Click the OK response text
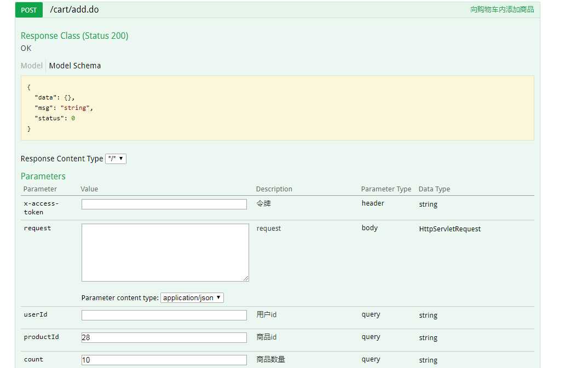The width and height of the screenshot is (588, 368). 26,48
